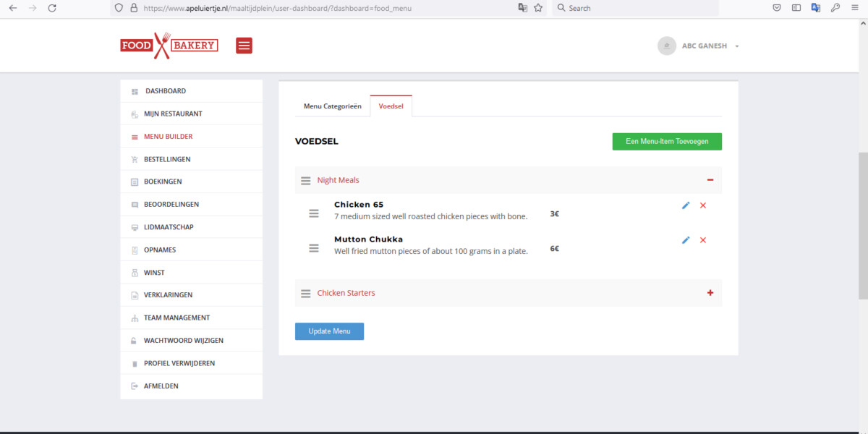Switch to the Menu Categorieën tab
Viewport: 868px width, 434px height.
332,106
